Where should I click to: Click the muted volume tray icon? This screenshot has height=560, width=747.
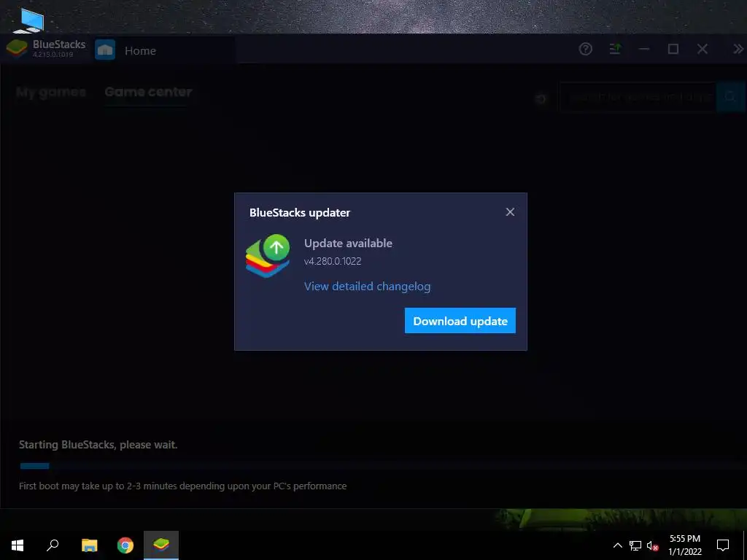(652, 545)
